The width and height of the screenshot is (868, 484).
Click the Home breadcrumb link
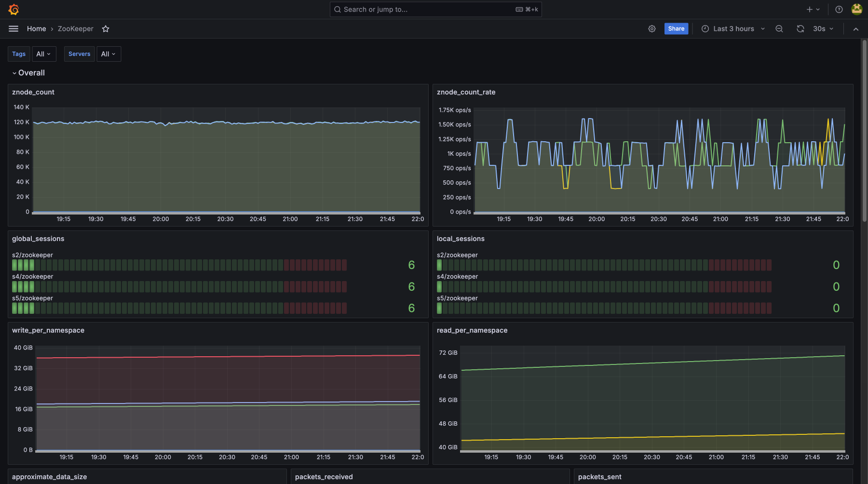coord(36,29)
